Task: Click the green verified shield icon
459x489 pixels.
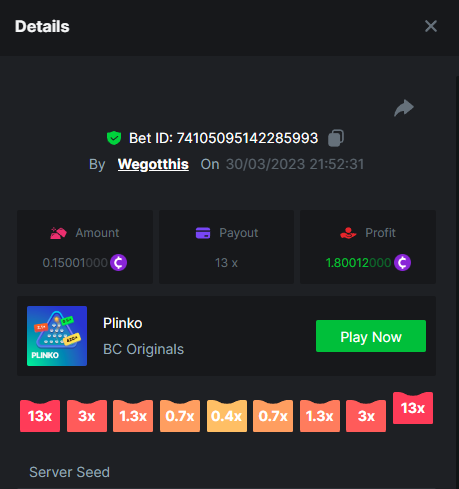Action: [x=114, y=138]
